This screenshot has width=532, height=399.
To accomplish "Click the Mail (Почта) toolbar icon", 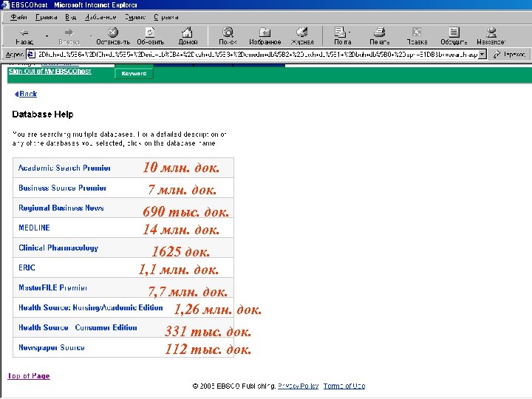I will point(340,33).
